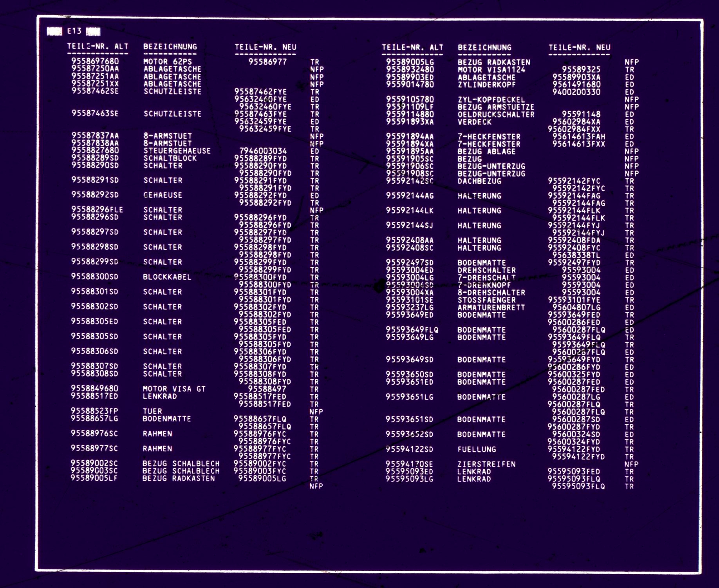Click description VERDECK
The width and height of the screenshot is (719, 588).
click(475, 122)
